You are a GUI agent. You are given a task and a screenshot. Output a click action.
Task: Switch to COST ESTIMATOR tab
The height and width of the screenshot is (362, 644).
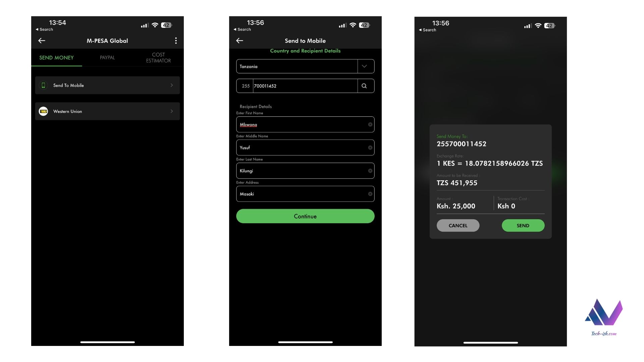coord(158,57)
